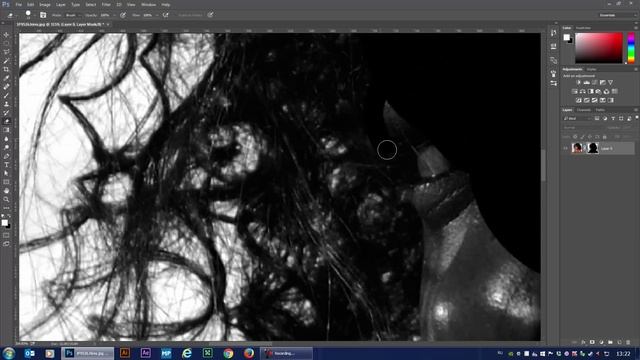640x360 pixels.
Task: Toggle pressure for size button
Action: 210,15
